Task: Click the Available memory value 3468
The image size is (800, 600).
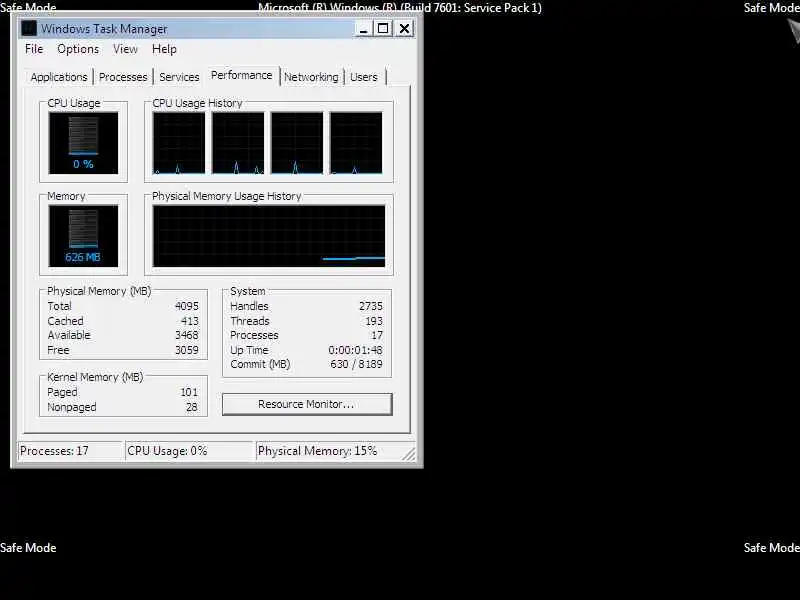Action: tap(187, 335)
